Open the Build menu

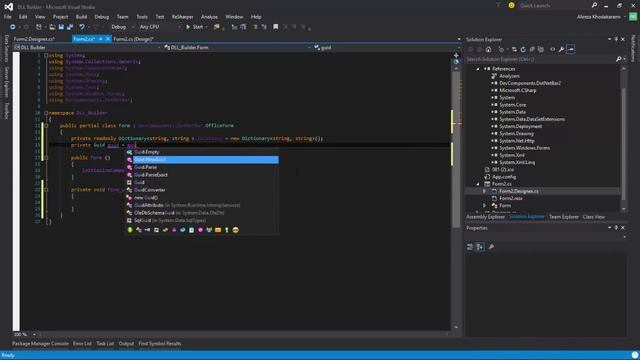coord(81,17)
